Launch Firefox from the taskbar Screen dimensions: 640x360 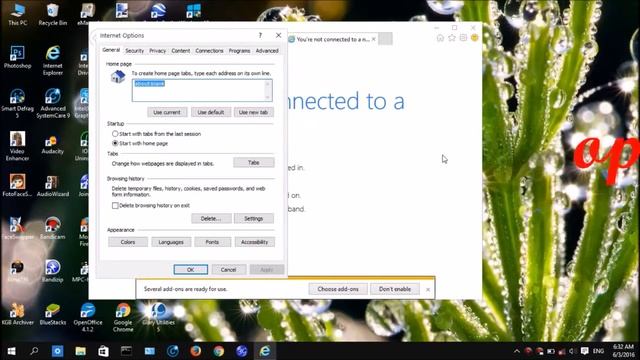pos(196,351)
